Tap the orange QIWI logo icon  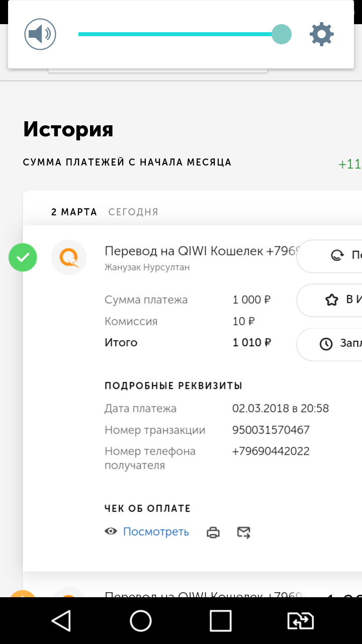click(69, 257)
